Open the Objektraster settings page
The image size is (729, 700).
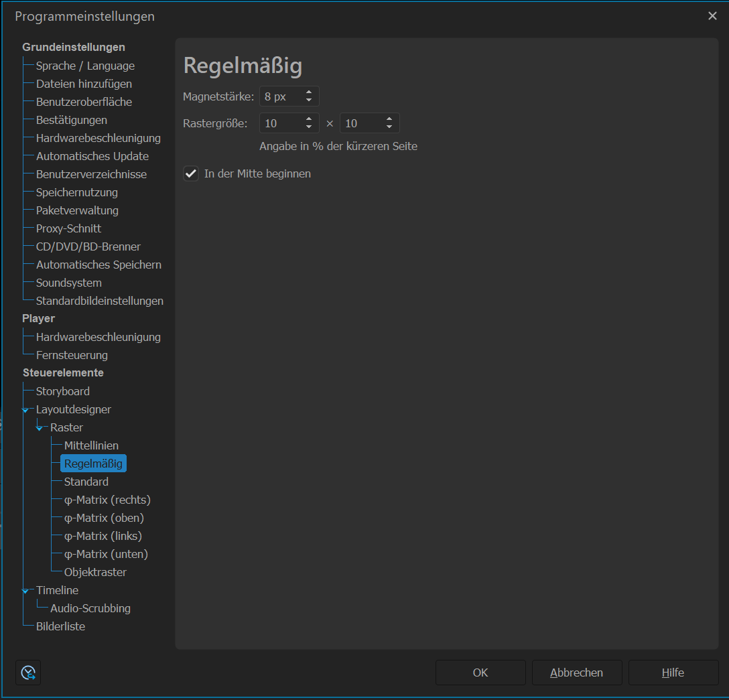tap(95, 572)
